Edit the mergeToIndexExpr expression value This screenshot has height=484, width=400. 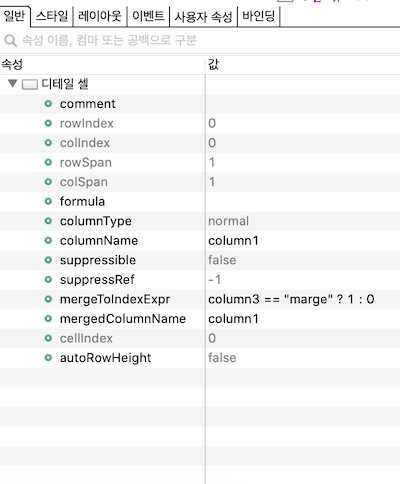pyautogui.click(x=303, y=299)
